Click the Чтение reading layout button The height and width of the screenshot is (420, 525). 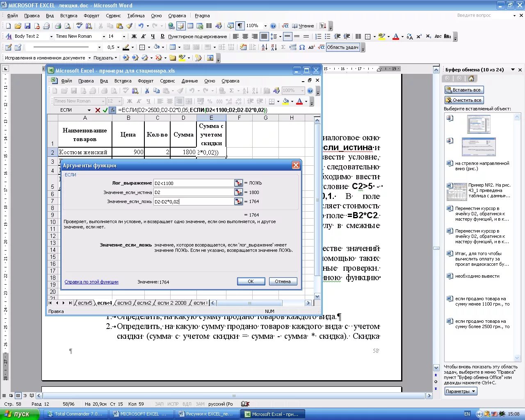302,26
